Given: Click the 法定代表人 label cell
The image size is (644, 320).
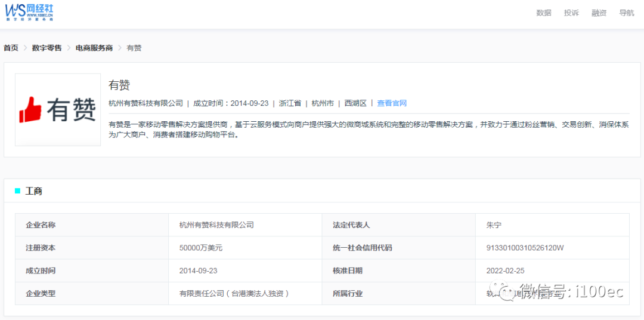Looking at the screenshot, I should (399, 225).
